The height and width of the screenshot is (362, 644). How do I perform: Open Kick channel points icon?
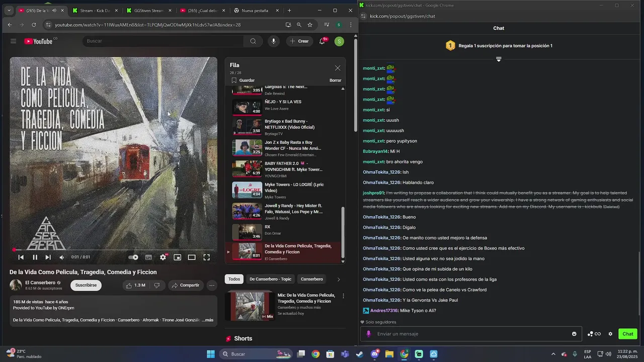click(594, 334)
